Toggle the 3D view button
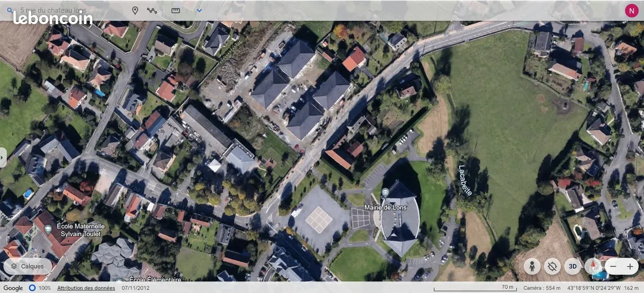The width and height of the screenshot is (644, 293). pos(572,266)
